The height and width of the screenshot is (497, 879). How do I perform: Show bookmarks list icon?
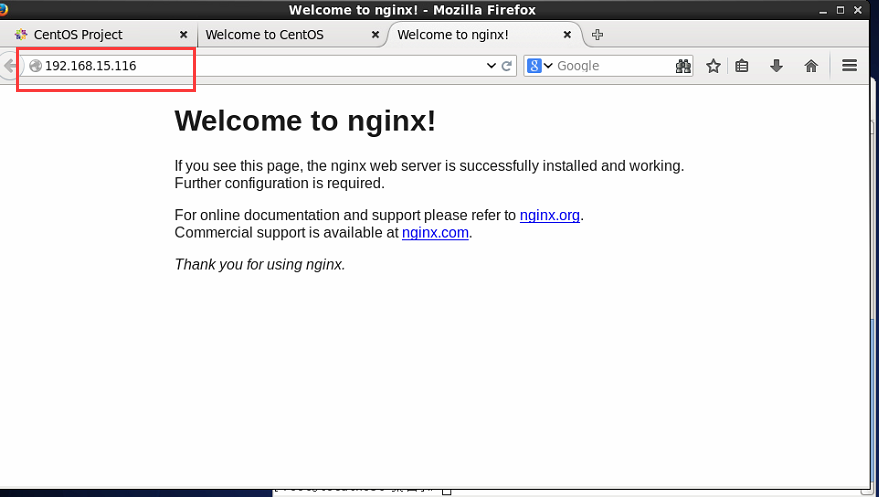tap(742, 66)
